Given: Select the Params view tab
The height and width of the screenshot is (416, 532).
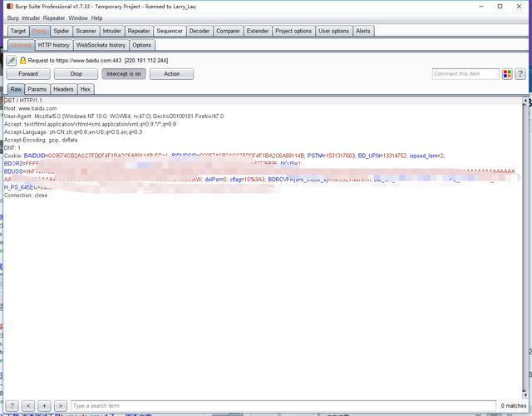Looking at the screenshot, I should click(x=37, y=89).
